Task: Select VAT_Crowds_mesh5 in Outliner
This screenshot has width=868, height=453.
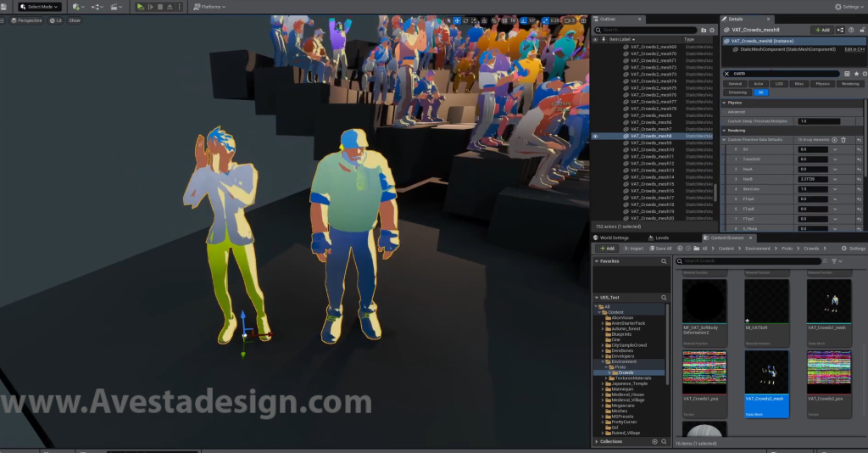Action: (651, 115)
